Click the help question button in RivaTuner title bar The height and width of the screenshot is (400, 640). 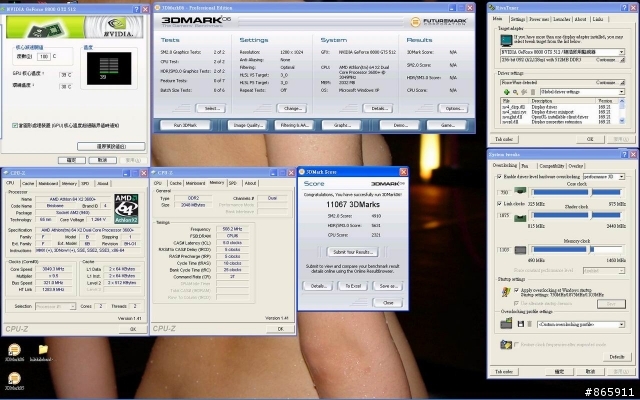point(624,8)
